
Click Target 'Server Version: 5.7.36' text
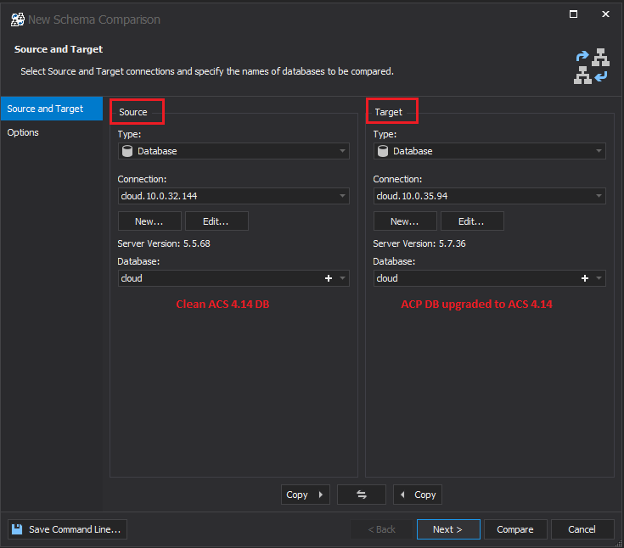click(x=419, y=244)
